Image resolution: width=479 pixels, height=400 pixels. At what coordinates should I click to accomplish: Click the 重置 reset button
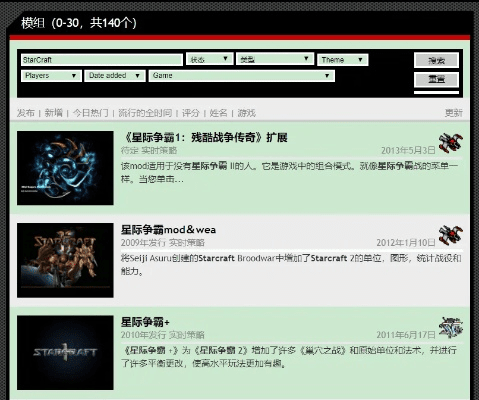(x=436, y=79)
